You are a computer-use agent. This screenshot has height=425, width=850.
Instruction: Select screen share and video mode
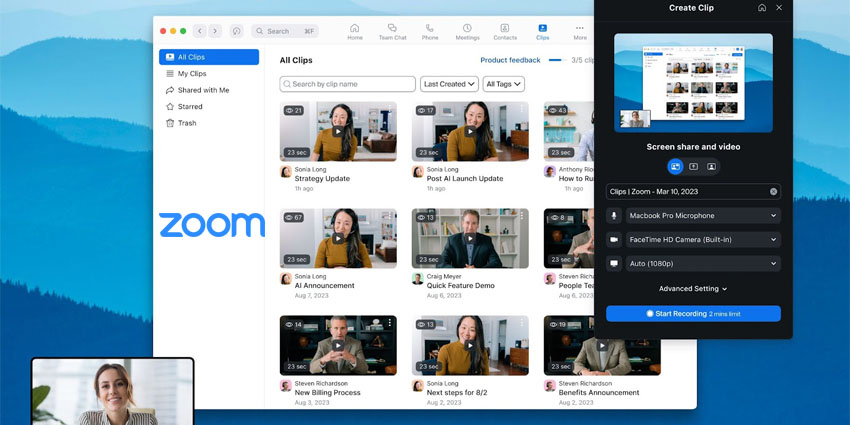click(675, 167)
